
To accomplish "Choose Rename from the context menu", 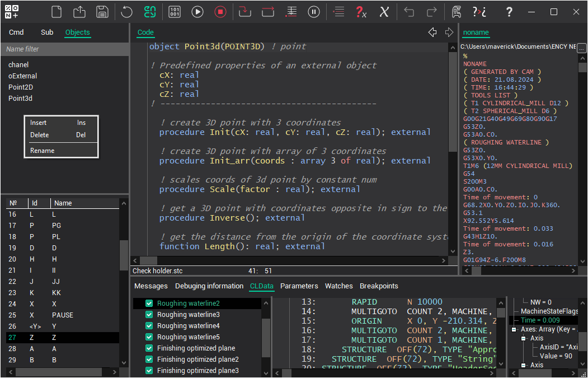I will pyautogui.click(x=43, y=151).
